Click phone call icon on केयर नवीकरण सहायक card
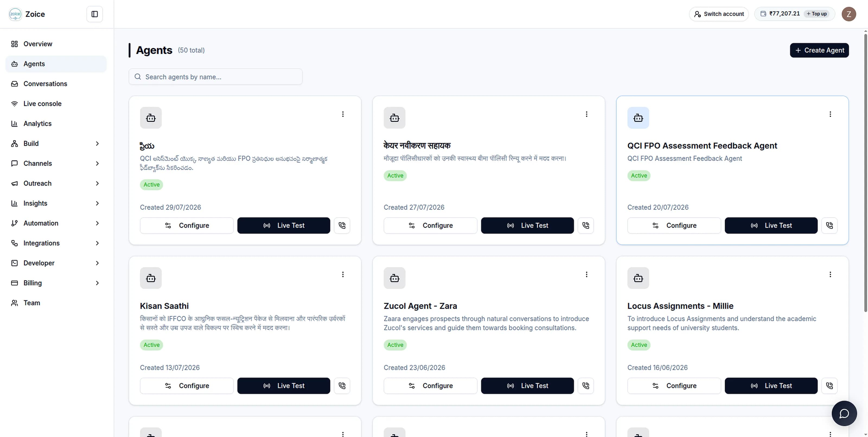The width and height of the screenshot is (868, 437). coord(586,225)
